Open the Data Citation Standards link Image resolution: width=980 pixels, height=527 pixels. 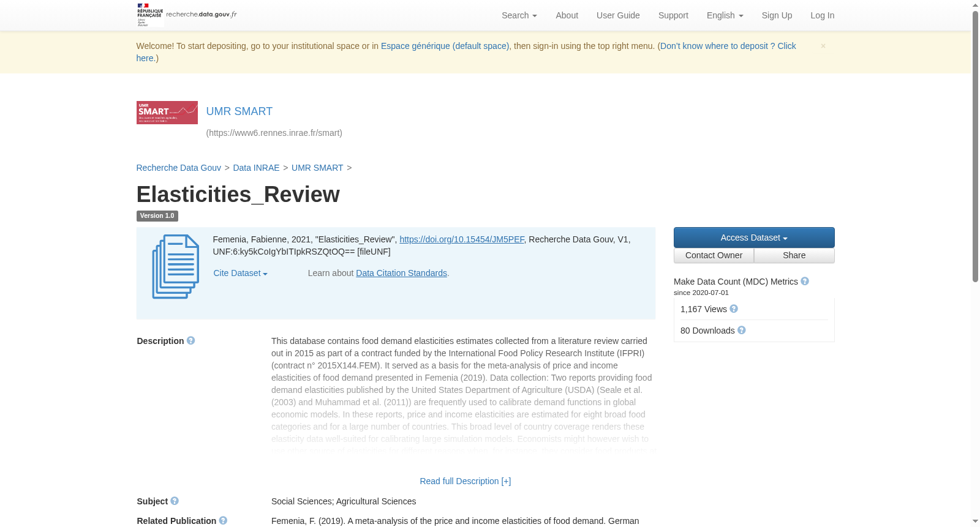(401, 273)
